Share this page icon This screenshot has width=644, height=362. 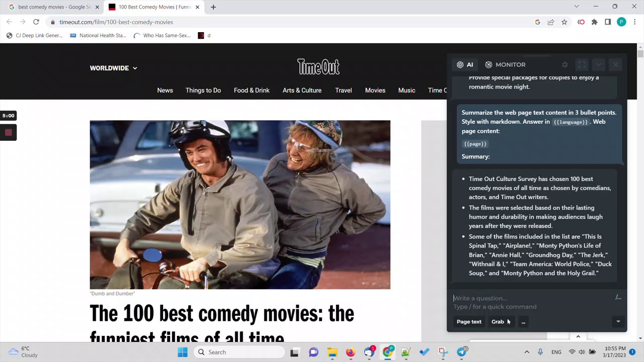pos(551,22)
